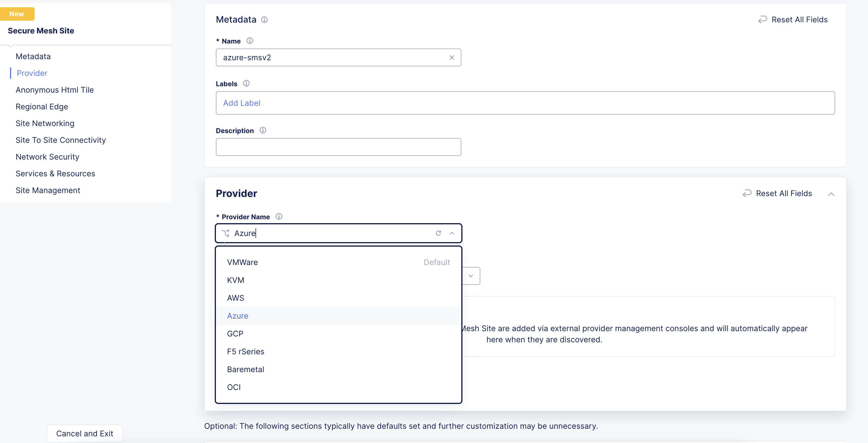Click the info icon beside Description label
The image size is (868, 443).
click(263, 130)
